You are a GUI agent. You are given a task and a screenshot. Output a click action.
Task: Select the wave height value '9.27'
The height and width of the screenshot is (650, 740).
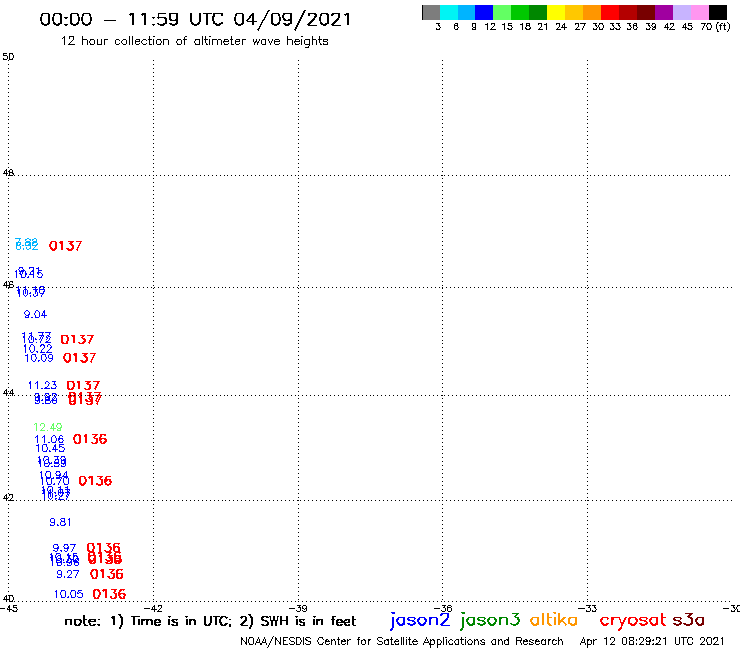[68, 574]
